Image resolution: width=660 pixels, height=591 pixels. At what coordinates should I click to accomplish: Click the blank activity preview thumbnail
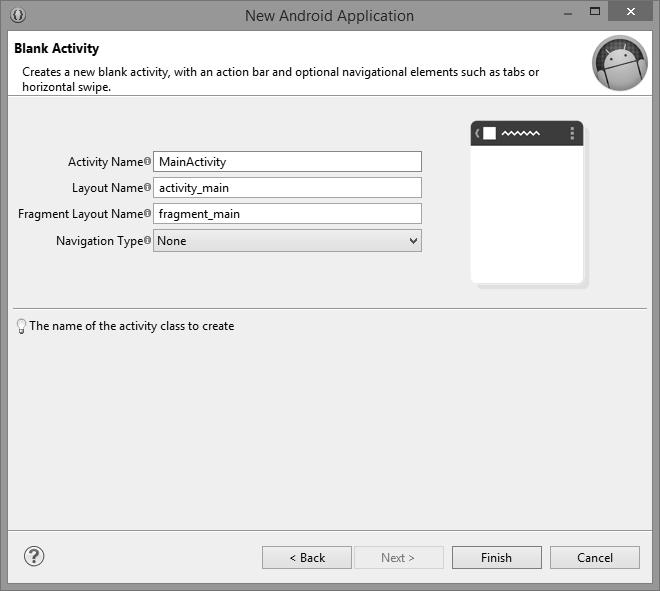coord(527,202)
